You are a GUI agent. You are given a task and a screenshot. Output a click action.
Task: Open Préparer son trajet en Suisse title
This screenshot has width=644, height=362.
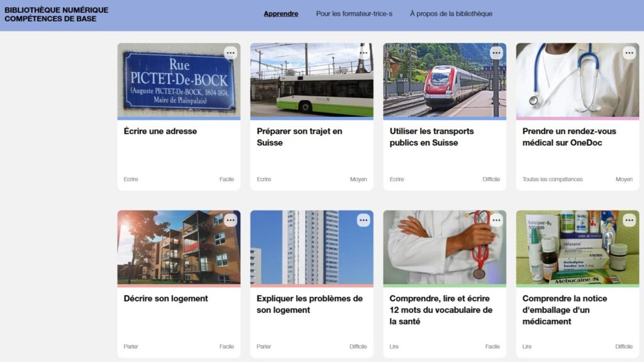[x=299, y=137]
